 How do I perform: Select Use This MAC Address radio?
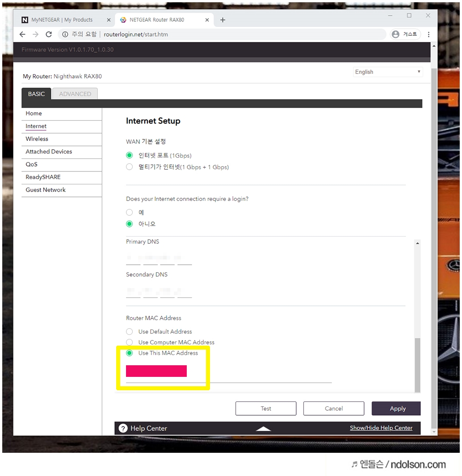pyautogui.click(x=130, y=353)
